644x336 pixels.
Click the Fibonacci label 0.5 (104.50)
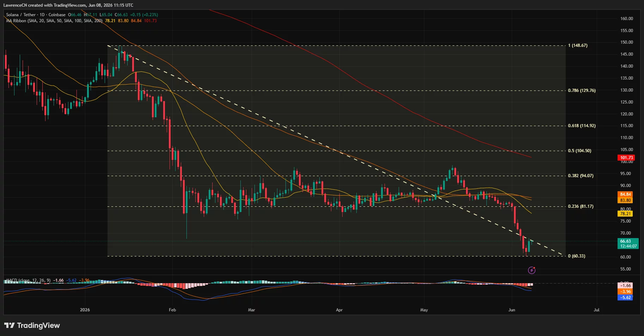pyautogui.click(x=579, y=151)
